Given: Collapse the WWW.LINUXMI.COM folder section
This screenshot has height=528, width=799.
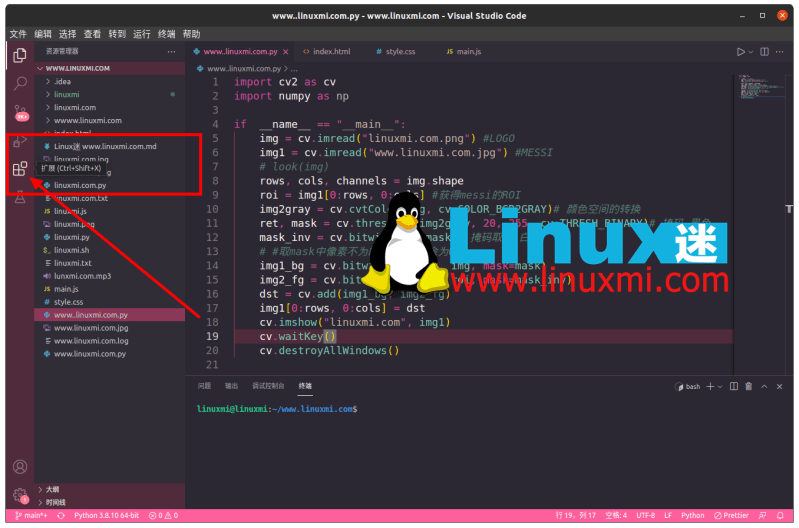Looking at the screenshot, I should 110,68.
